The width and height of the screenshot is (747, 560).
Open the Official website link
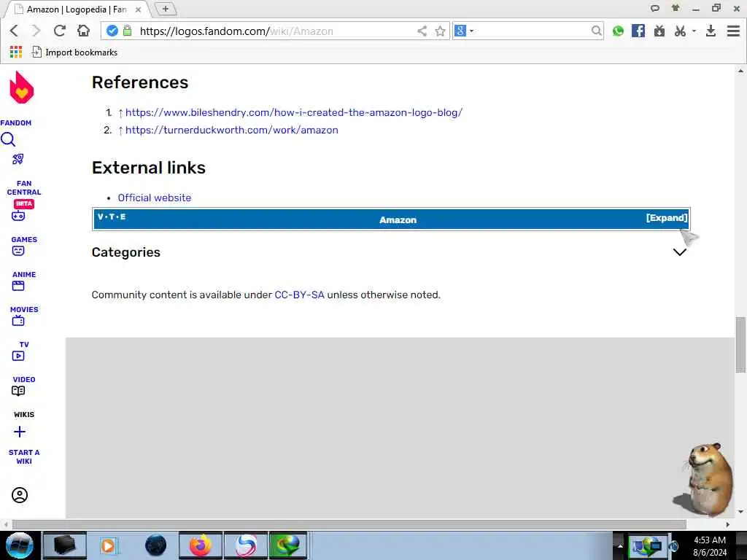tap(155, 198)
